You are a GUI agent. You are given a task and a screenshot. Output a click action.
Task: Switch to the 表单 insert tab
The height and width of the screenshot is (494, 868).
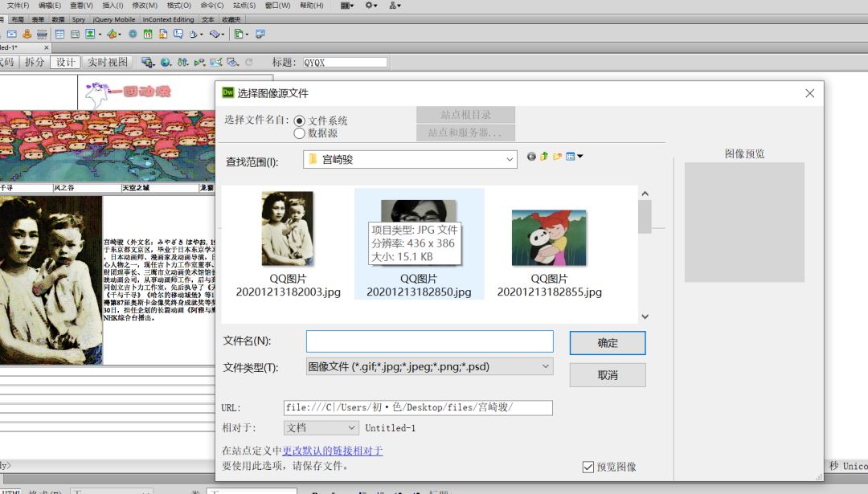(38, 19)
